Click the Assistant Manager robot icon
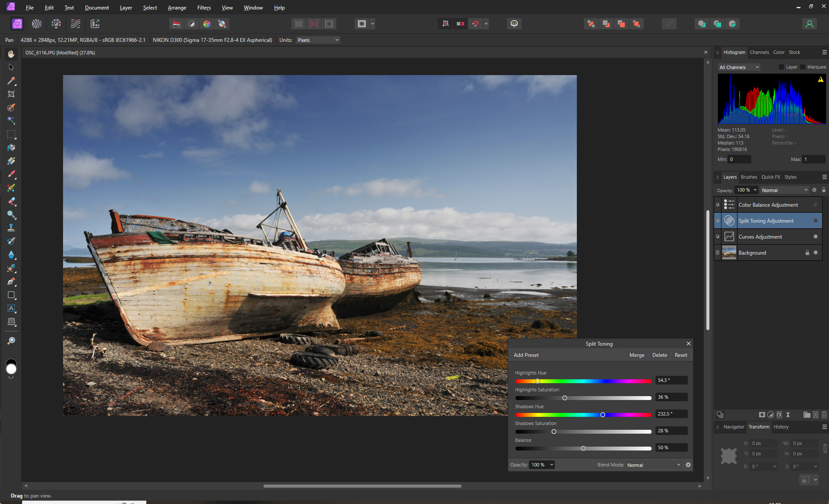 pos(514,24)
